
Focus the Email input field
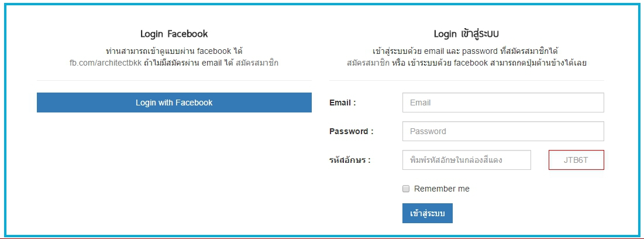[x=502, y=103]
